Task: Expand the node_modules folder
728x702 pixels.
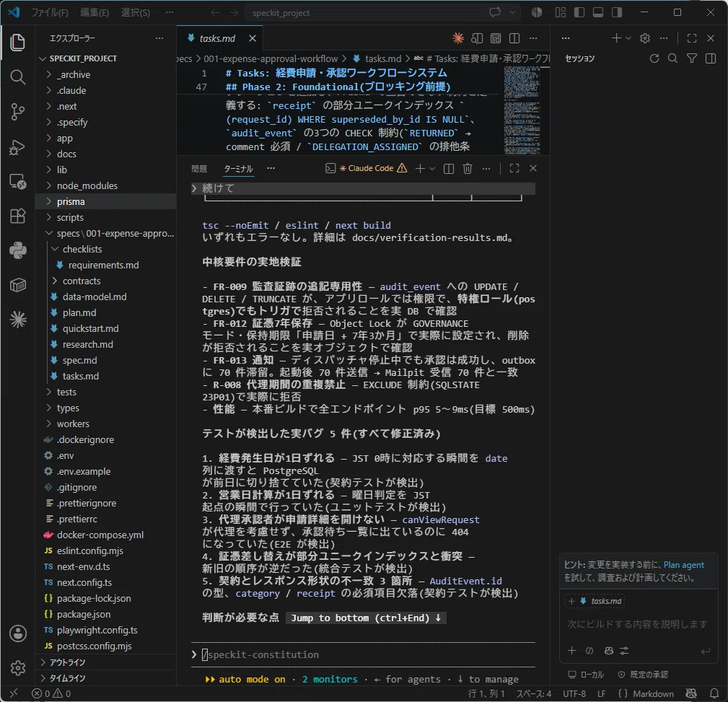Action: [106, 185]
